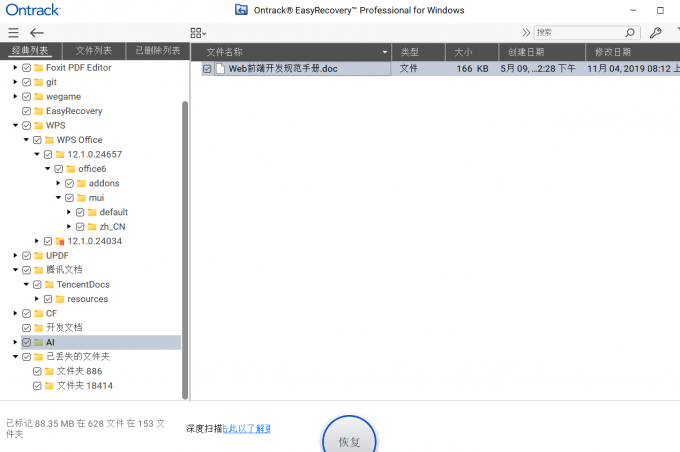Toggle the 已丢失的文件夹 checkbox
This screenshot has width=680, height=452.
(x=26, y=357)
